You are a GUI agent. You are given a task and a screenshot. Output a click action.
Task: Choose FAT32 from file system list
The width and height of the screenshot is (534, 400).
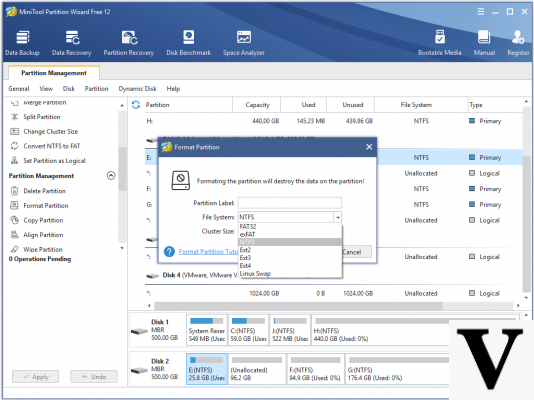pos(290,226)
